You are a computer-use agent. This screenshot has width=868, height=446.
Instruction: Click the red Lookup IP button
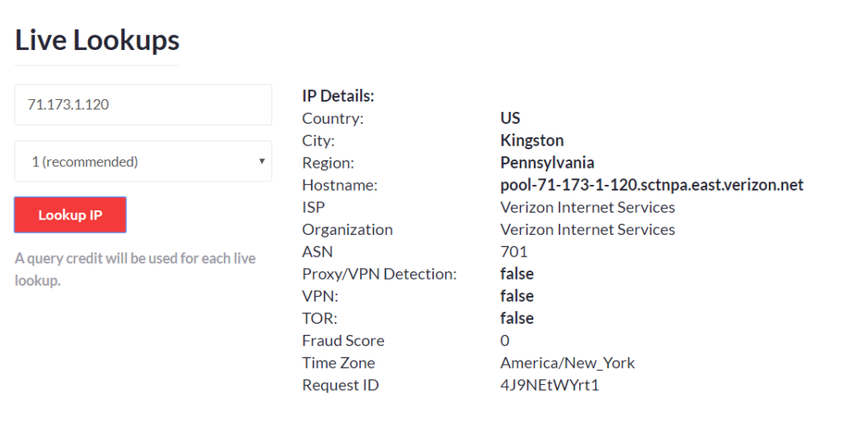70,215
